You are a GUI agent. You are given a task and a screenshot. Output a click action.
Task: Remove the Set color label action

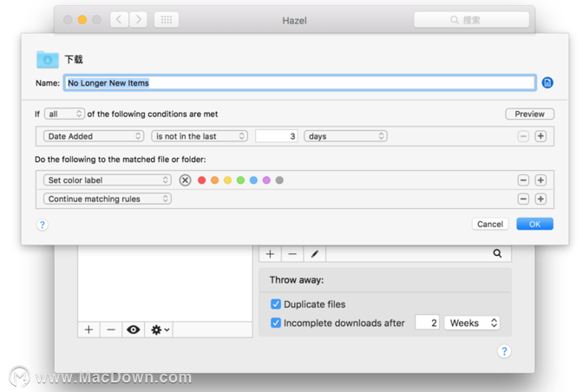click(523, 180)
